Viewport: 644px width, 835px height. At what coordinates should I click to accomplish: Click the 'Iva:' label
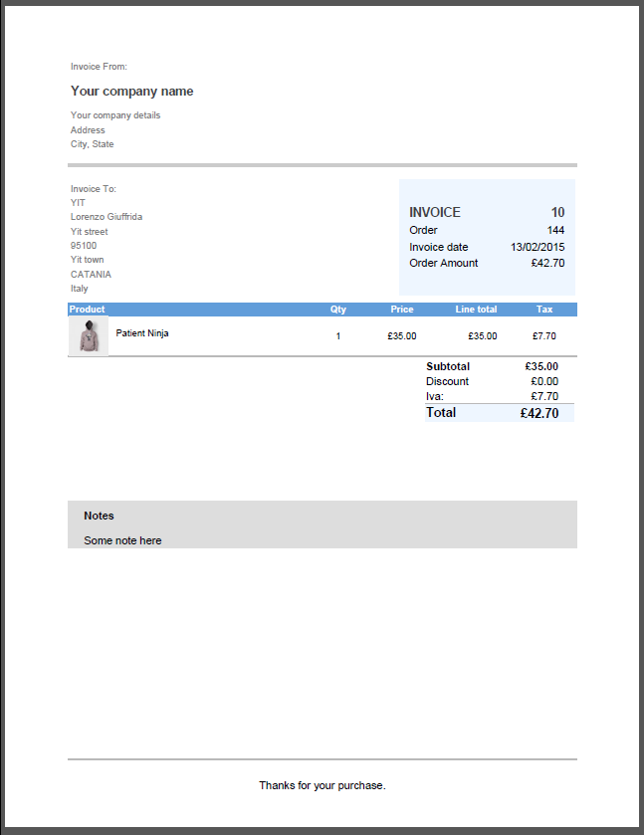point(435,396)
